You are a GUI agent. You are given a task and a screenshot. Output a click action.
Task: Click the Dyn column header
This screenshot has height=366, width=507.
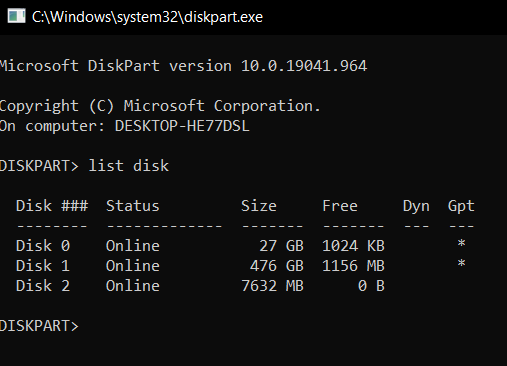[x=416, y=206]
